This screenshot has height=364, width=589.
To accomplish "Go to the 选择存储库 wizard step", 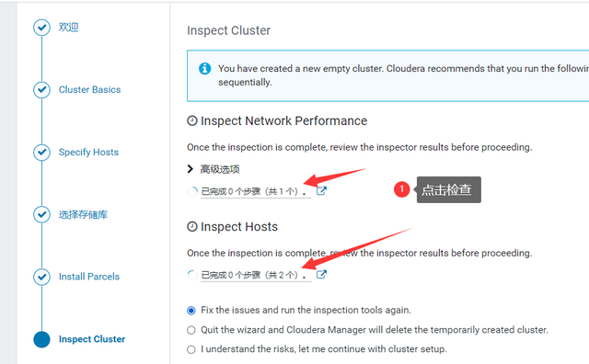I will [x=83, y=215].
